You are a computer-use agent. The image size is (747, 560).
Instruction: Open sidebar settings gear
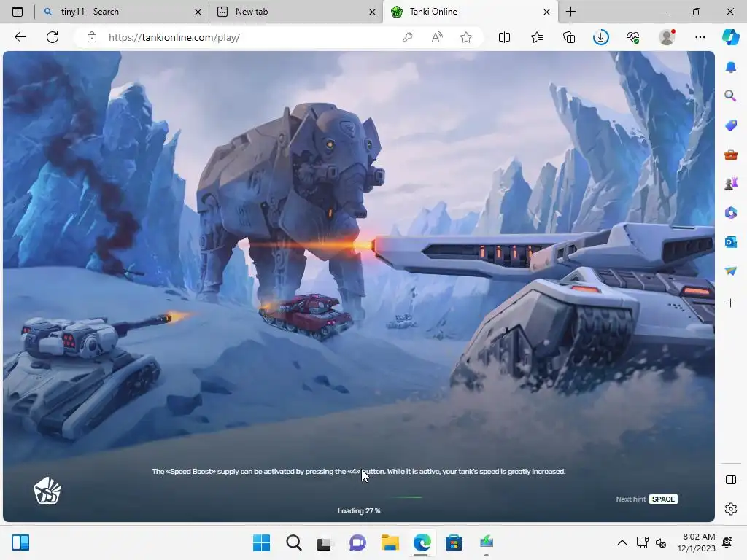731,509
